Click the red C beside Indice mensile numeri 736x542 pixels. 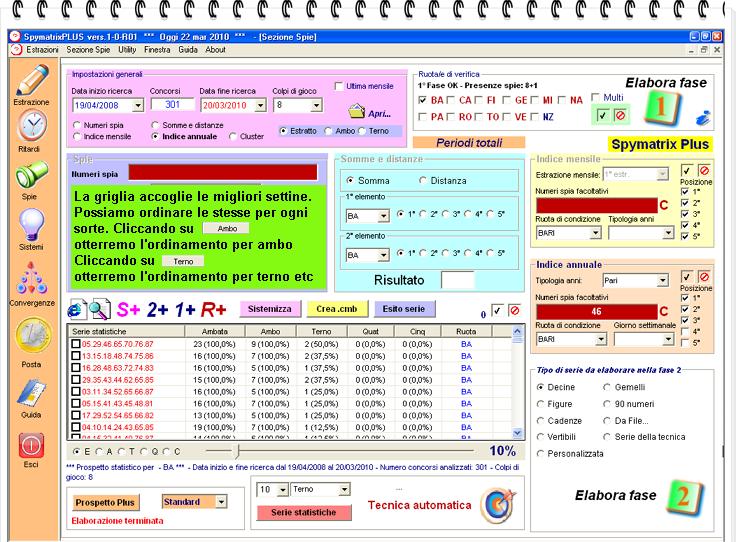coord(663,206)
